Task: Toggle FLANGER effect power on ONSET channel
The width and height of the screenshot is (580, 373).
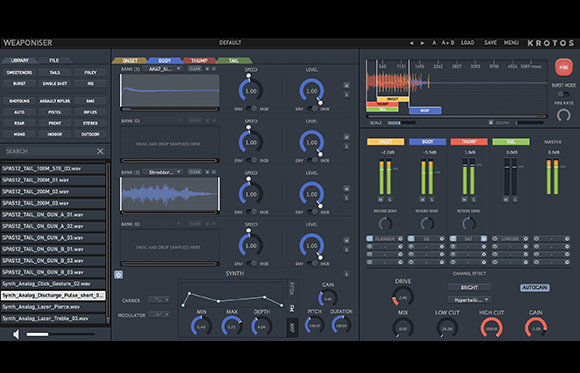Action: [x=370, y=239]
